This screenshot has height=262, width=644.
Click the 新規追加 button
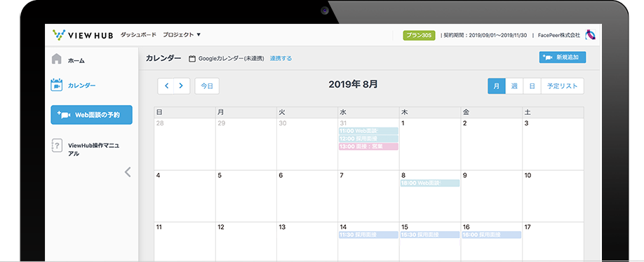tap(562, 57)
